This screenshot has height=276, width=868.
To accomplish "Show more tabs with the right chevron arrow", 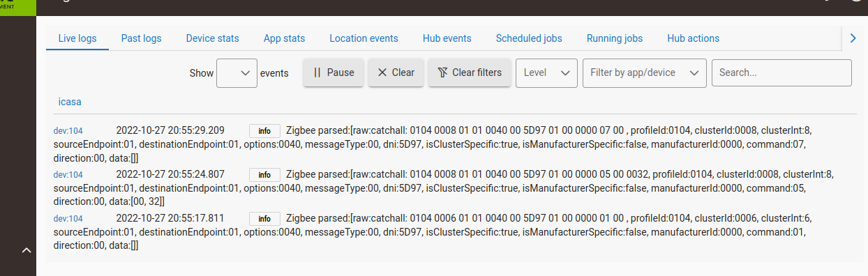I will pyautogui.click(x=853, y=38).
